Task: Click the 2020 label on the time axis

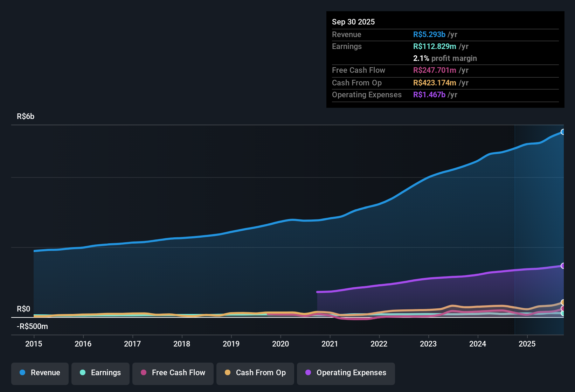Action: pyautogui.click(x=280, y=344)
